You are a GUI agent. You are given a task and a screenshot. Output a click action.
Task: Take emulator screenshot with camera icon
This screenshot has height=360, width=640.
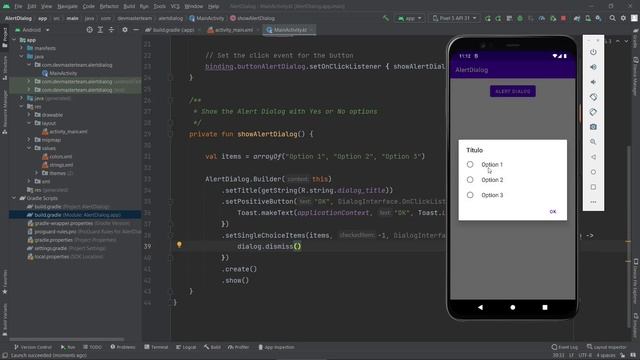593,127
